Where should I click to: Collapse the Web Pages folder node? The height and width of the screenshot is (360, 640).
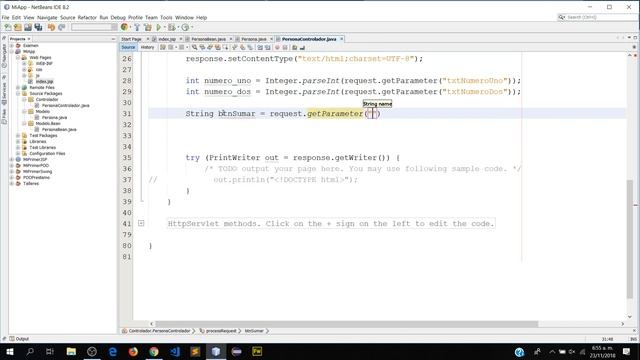pos(18,58)
